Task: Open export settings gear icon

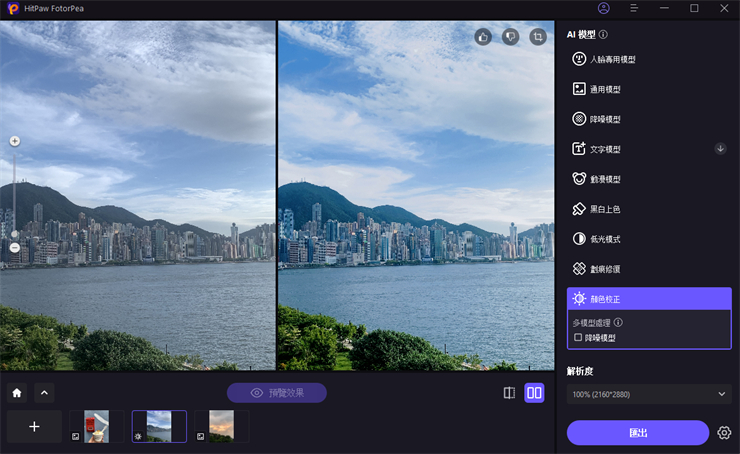Action: 724,433
